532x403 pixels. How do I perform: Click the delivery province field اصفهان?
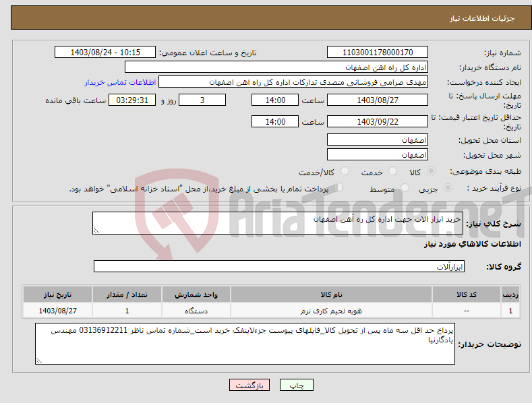[378, 139]
